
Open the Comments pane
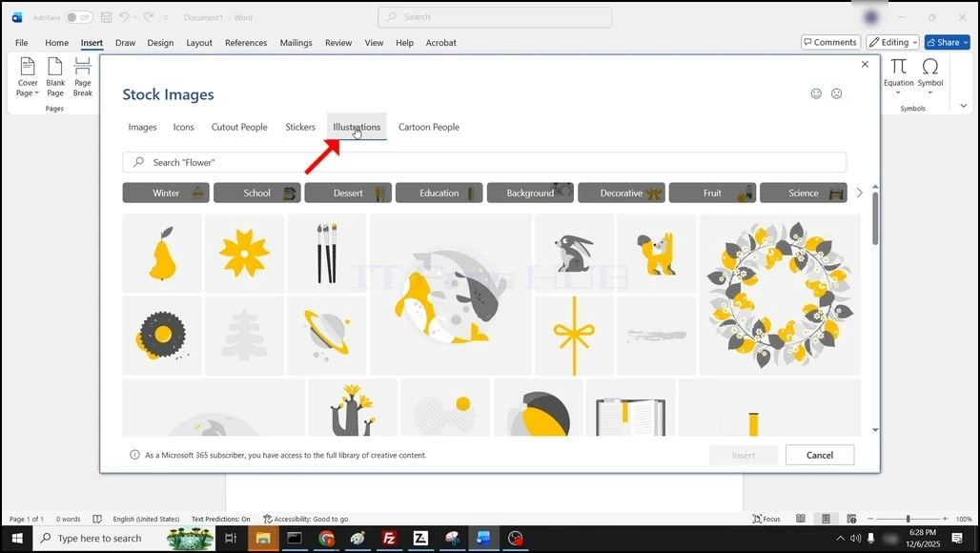[830, 42]
